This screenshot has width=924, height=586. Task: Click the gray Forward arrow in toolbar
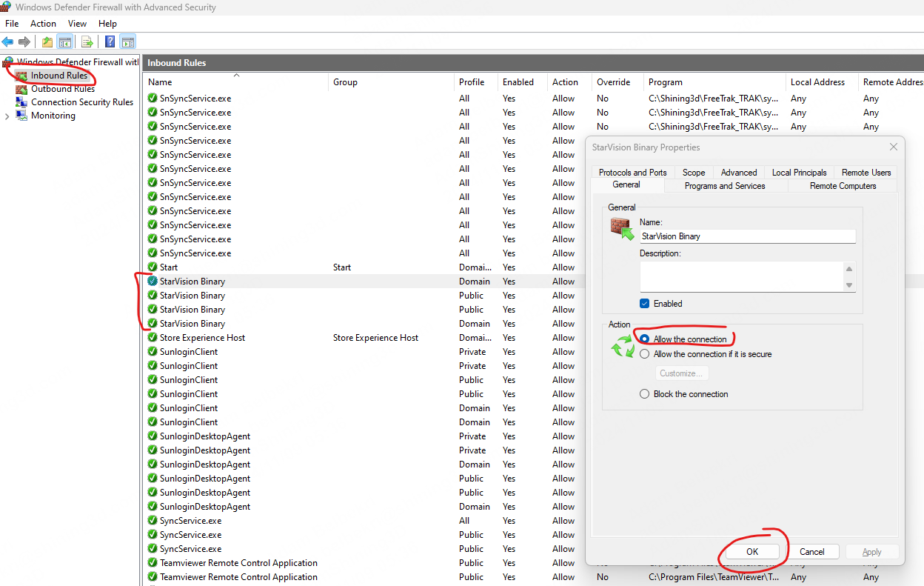[24, 42]
